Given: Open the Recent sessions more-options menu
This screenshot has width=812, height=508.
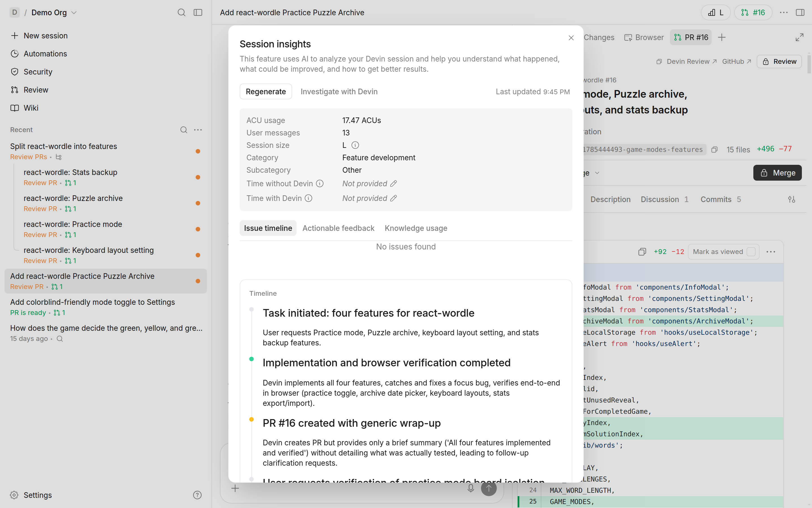Looking at the screenshot, I should [198, 130].
